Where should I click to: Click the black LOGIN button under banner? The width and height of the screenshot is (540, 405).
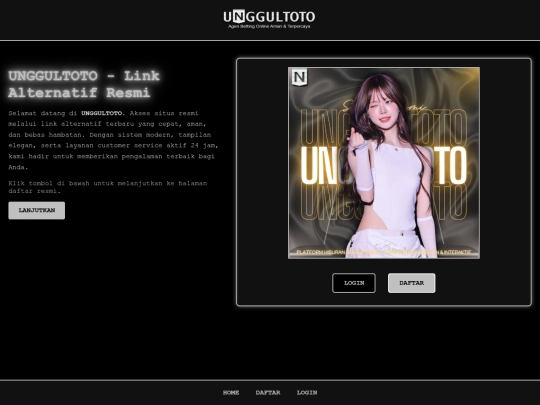[354, 283]
